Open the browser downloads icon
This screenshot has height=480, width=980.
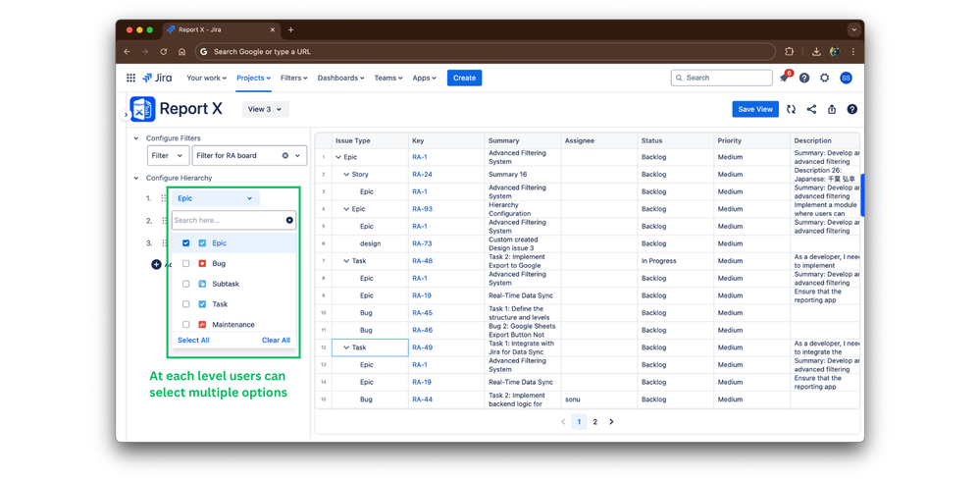(816, 52)
